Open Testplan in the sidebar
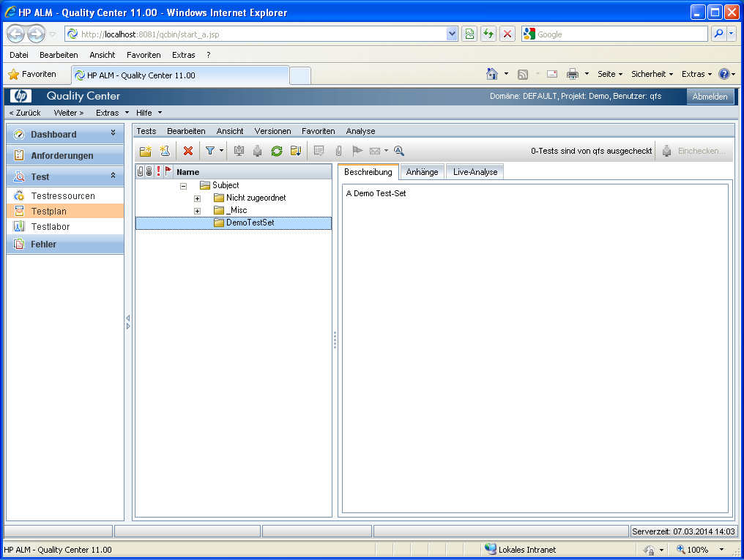The height and width of the screenshot is (560, 744). (65, 211)
